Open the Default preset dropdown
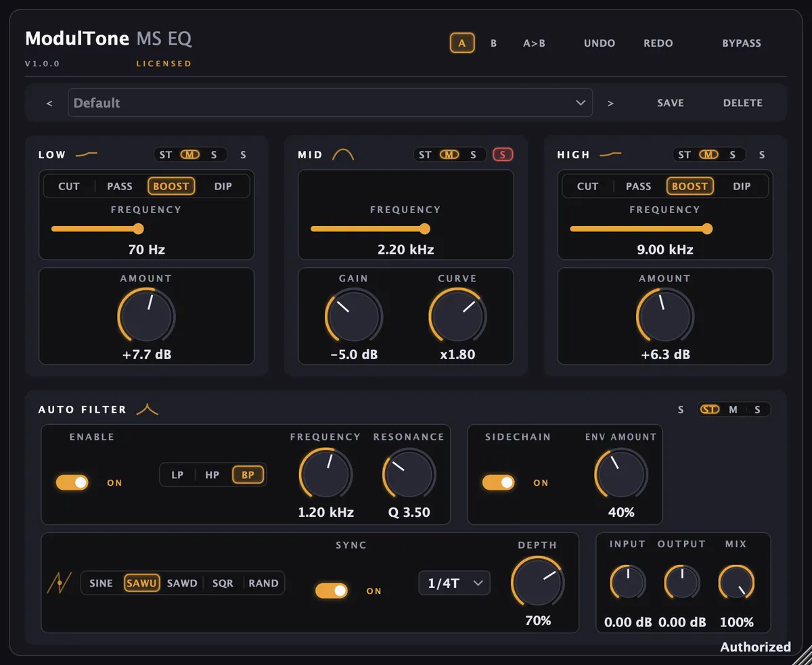Image resolution: width=812 pixels, height=665 pixels. click(330, 103)
